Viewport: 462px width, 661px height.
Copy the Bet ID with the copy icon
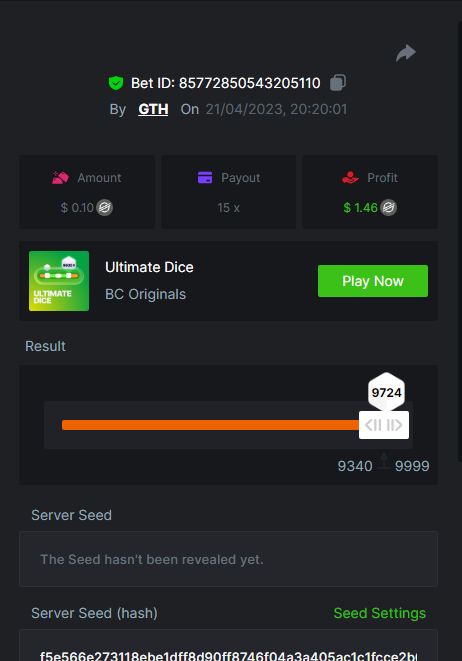click(338, 83)
